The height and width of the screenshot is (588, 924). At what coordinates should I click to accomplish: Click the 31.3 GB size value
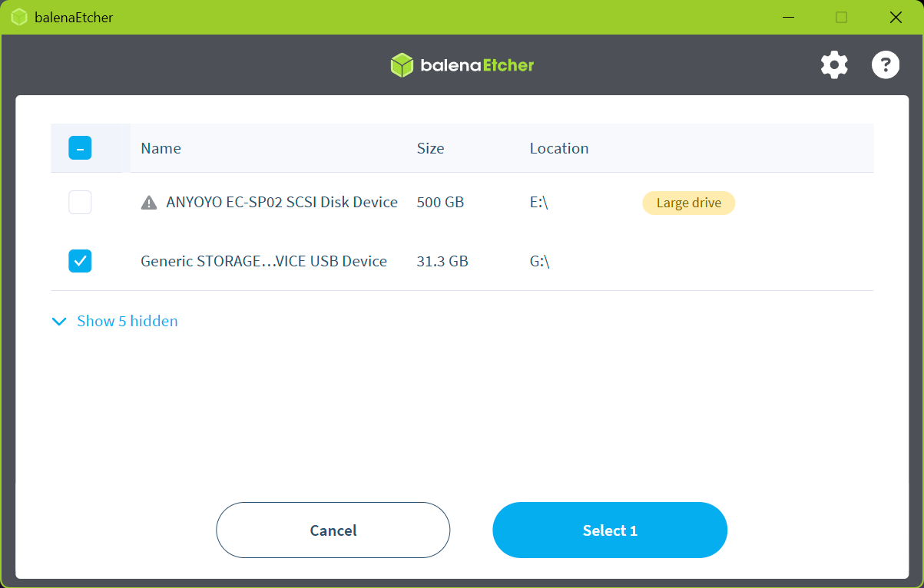pos(442,261)
